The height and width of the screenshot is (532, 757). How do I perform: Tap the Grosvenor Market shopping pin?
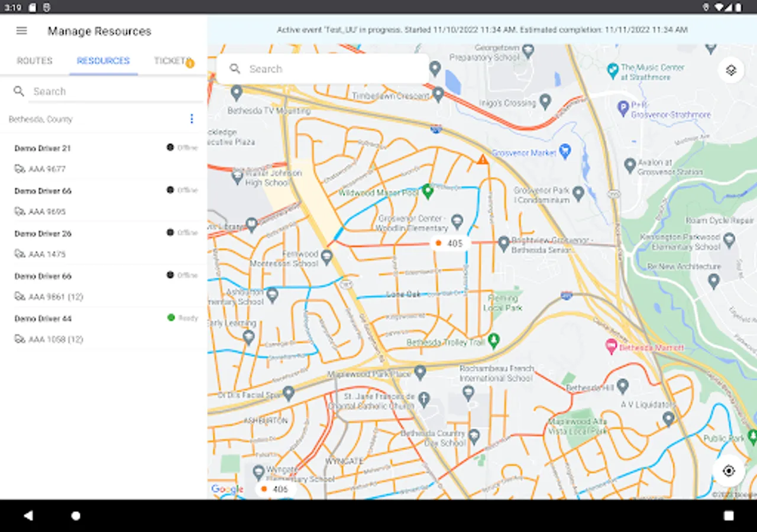(565, 151)
